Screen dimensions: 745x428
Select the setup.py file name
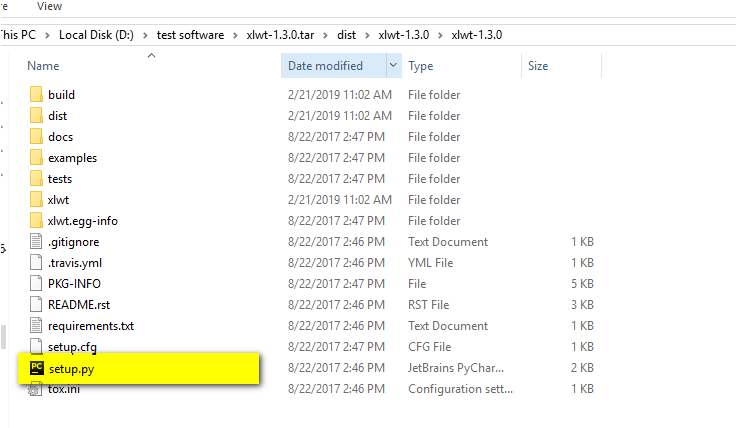(71, 369)
